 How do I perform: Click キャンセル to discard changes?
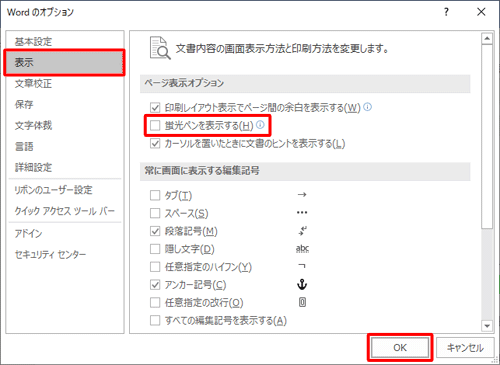465,348
